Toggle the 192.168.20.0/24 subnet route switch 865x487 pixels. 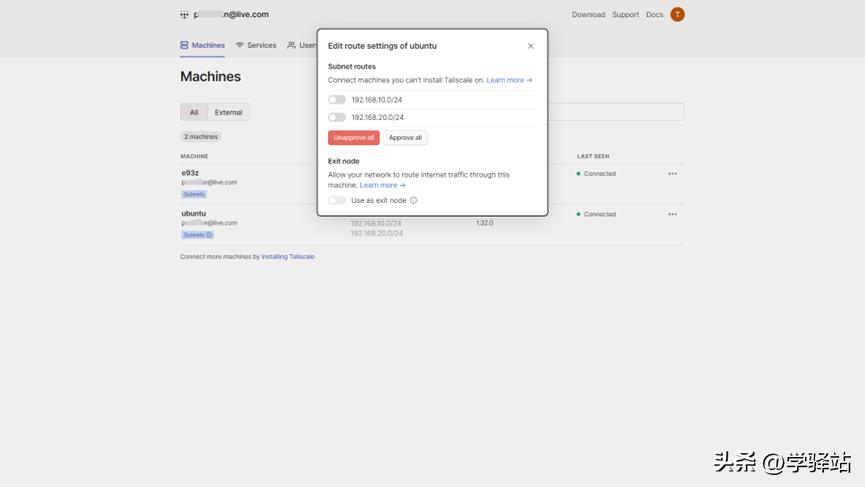point(337,117)
